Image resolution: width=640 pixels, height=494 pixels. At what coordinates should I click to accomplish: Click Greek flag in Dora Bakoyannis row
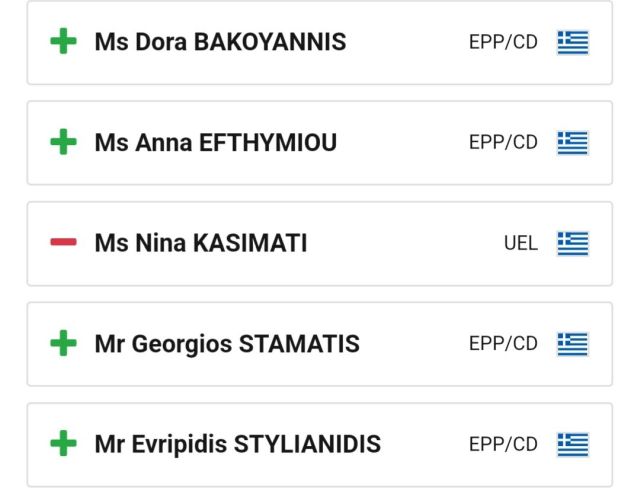click(573, 42)
